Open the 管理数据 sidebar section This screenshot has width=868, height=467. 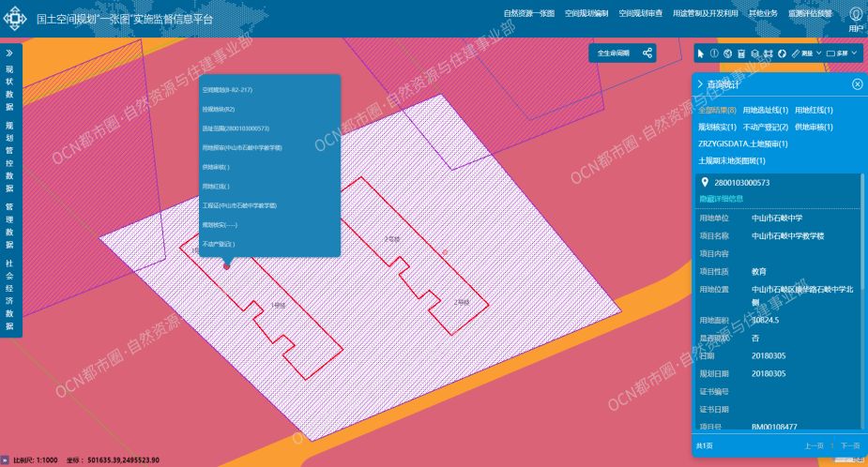[x=9, y=225]
